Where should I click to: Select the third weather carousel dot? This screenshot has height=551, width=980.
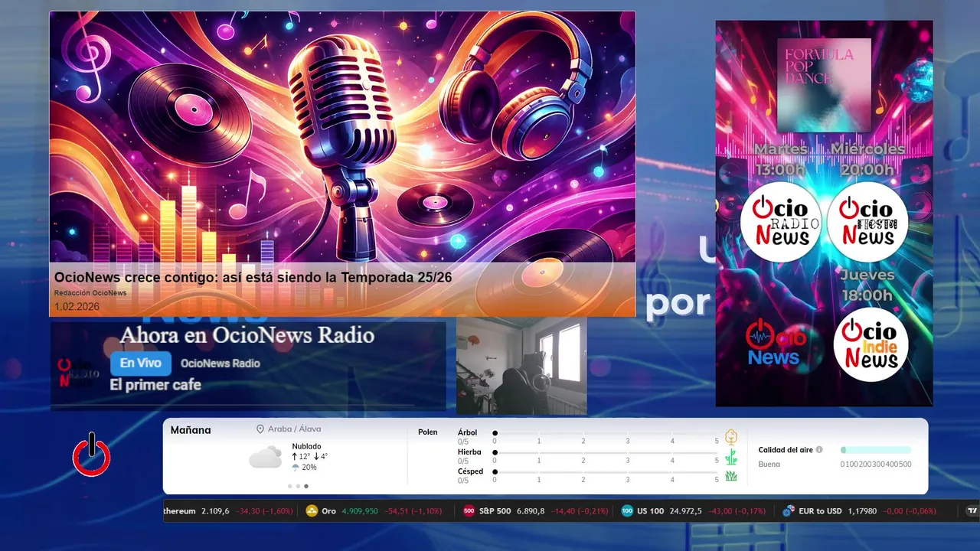(x=306, y=486)
